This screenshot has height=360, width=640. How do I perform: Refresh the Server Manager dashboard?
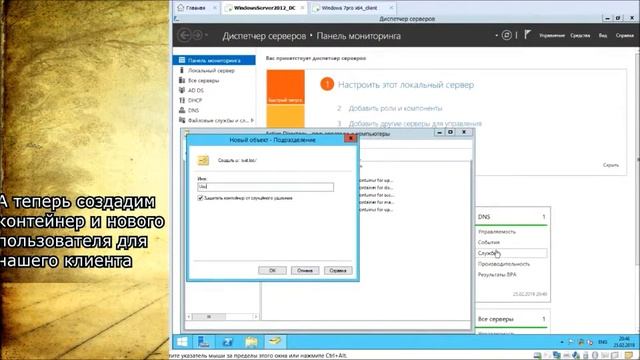tap(507, 35)
